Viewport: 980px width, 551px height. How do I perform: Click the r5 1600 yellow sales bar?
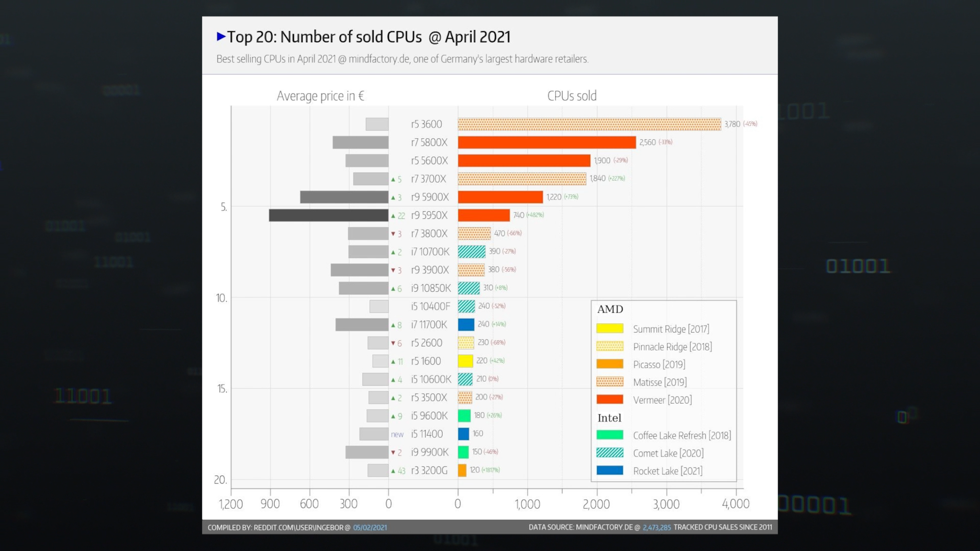click(x=466, y=361)
